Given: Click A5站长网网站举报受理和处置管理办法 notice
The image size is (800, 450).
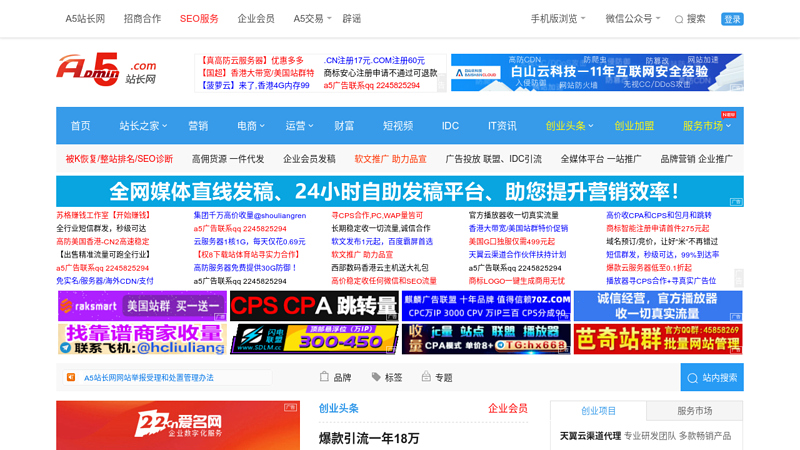Looking at the screenshot, I should (148, 378).
